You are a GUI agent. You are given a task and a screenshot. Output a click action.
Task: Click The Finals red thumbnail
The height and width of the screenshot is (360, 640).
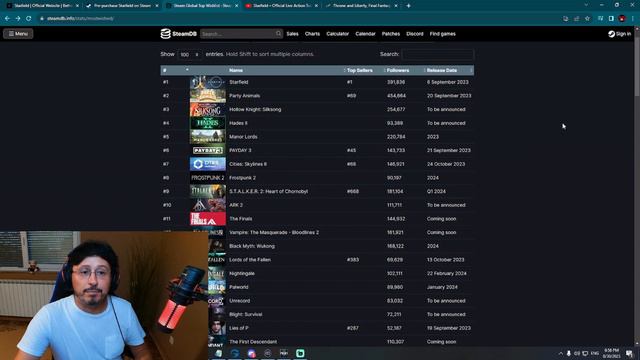208,219
